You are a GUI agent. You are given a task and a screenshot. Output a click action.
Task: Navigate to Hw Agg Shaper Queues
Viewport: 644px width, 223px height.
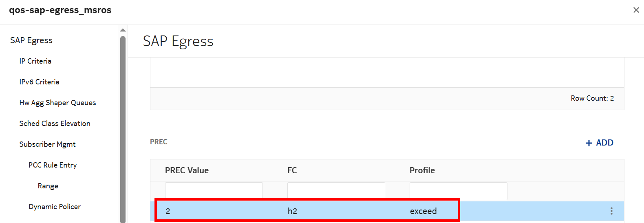tap(57, 103)
